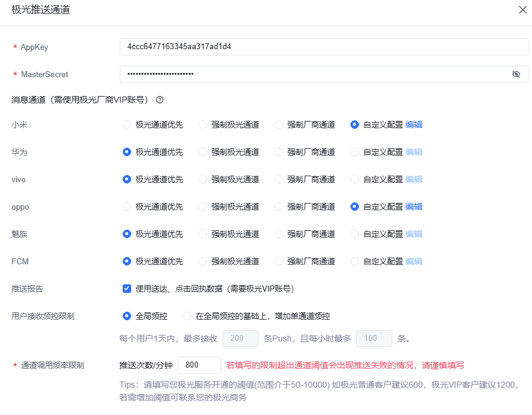This screenshot has height=415, width=532.
Task: Click the AppKey input field
Action: point(324,47)
